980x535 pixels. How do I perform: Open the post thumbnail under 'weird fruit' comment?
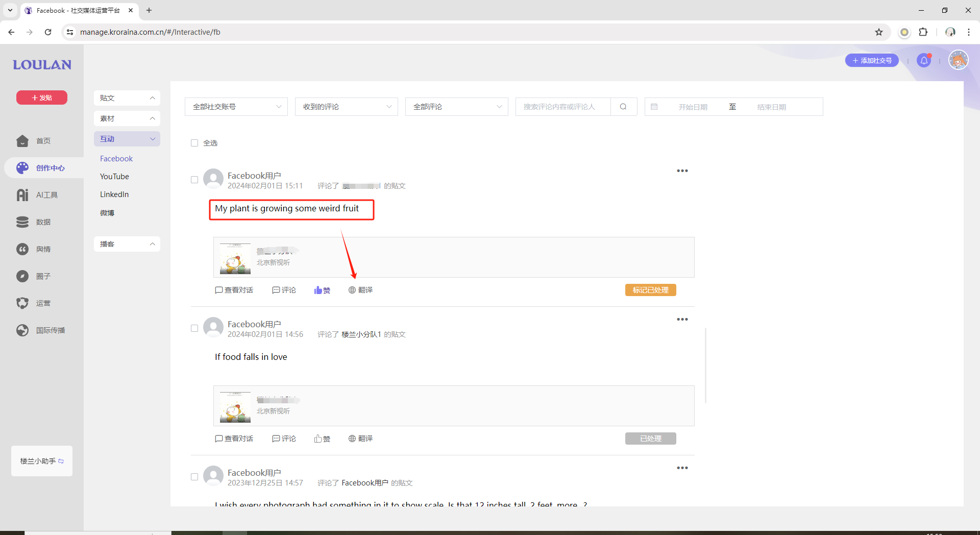coord(235,258)
